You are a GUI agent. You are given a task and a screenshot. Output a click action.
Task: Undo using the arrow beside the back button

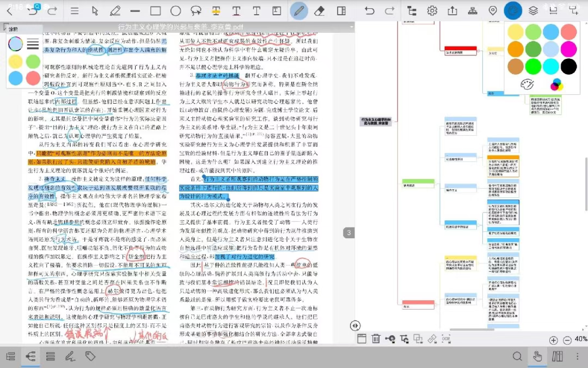[33, 11]
